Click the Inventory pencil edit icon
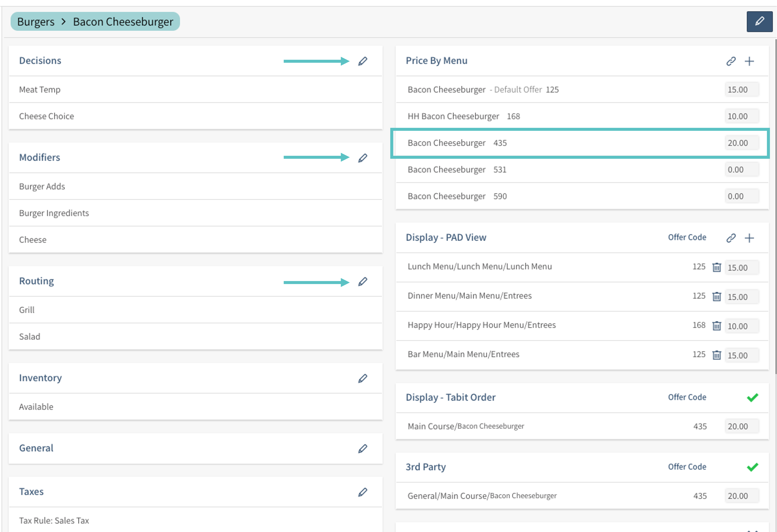The width and height of the screenshot is (777, 532). (x=363, y=378)
